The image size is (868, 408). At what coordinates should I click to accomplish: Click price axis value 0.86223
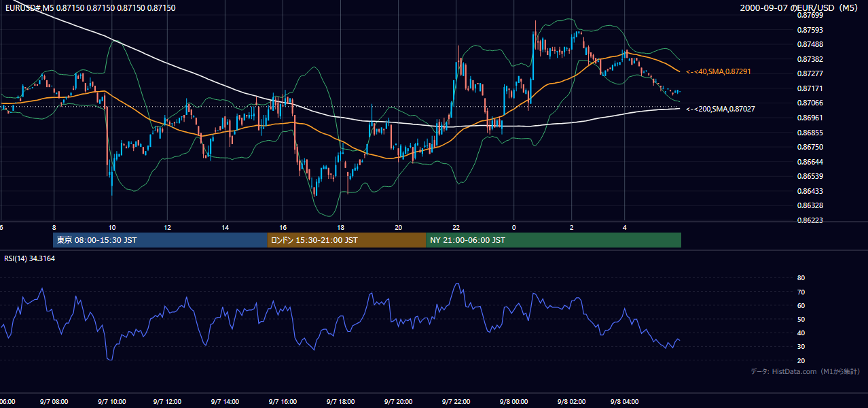click(810, 220)
